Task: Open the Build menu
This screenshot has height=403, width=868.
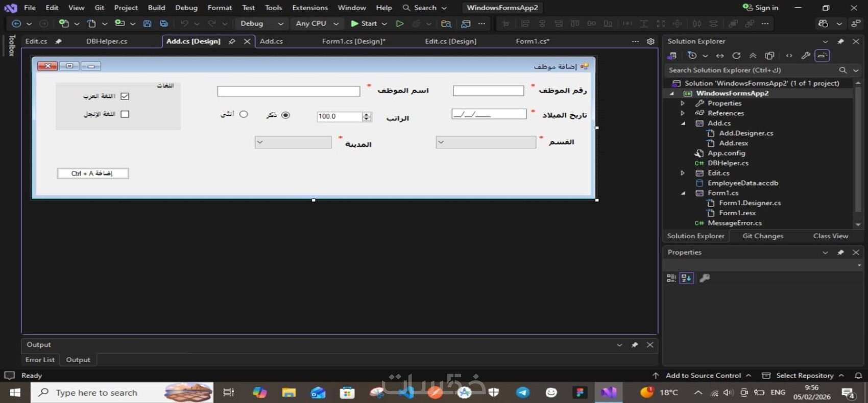Action: click(156, 8)
